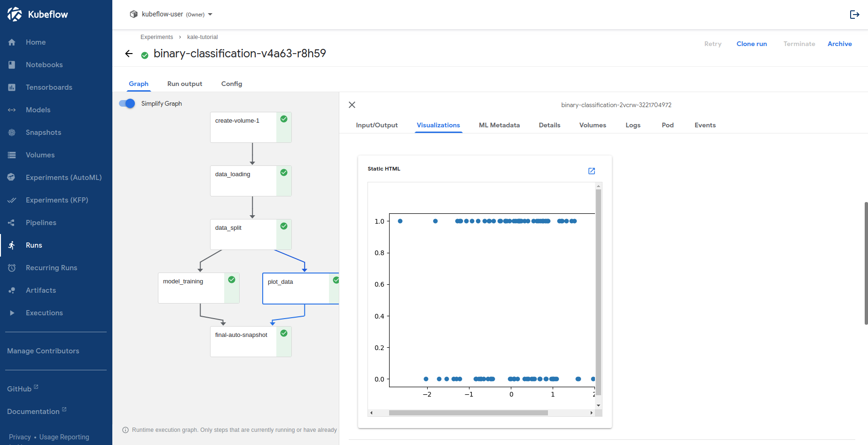The width and height of the screenshot is (868, 445).
Task: Click success check on create-volume-1 node
Action: pyautogui.click(x=284, y=119)
